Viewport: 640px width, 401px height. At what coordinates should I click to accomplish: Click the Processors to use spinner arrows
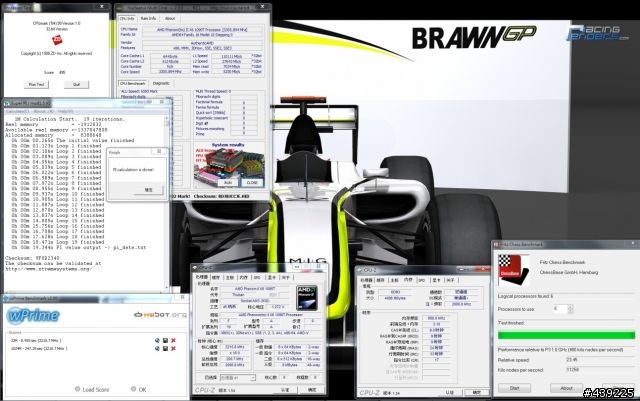tap(571, 309)
